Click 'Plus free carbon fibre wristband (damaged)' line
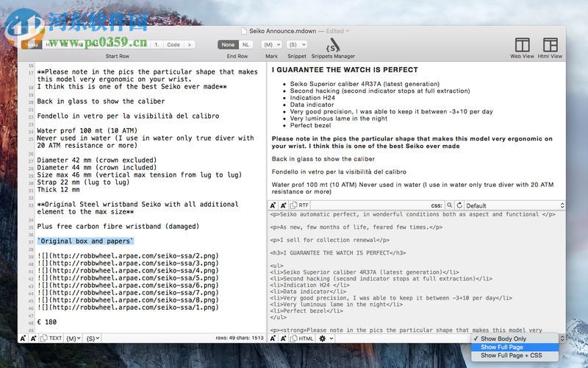588x368 pixels. pyautogui.click(x=118, y=227)
